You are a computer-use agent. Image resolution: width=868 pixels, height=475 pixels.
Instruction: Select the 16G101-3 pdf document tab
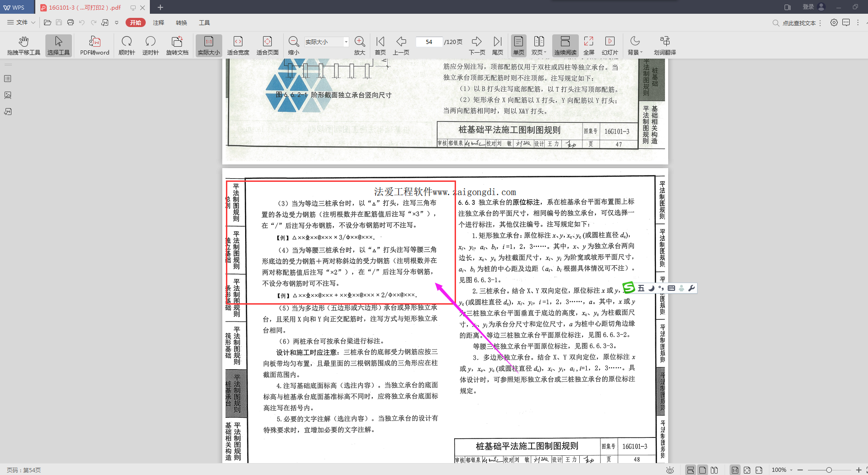click(85, 7)
